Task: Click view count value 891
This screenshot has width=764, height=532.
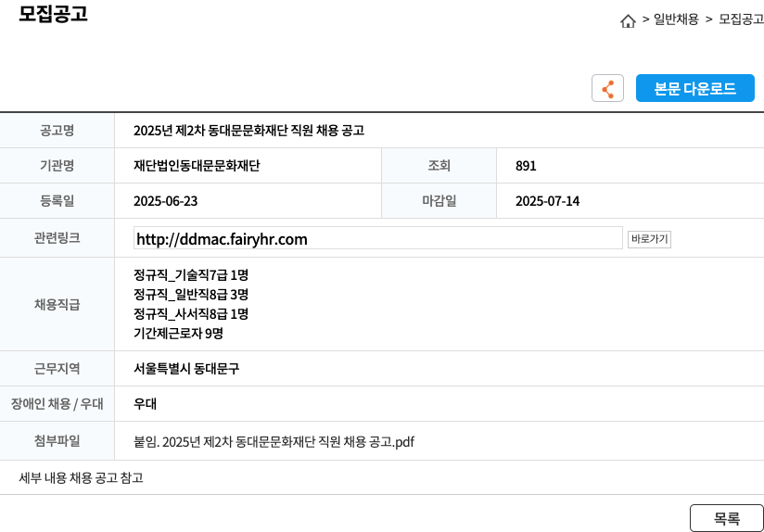Action: [526, 166]
